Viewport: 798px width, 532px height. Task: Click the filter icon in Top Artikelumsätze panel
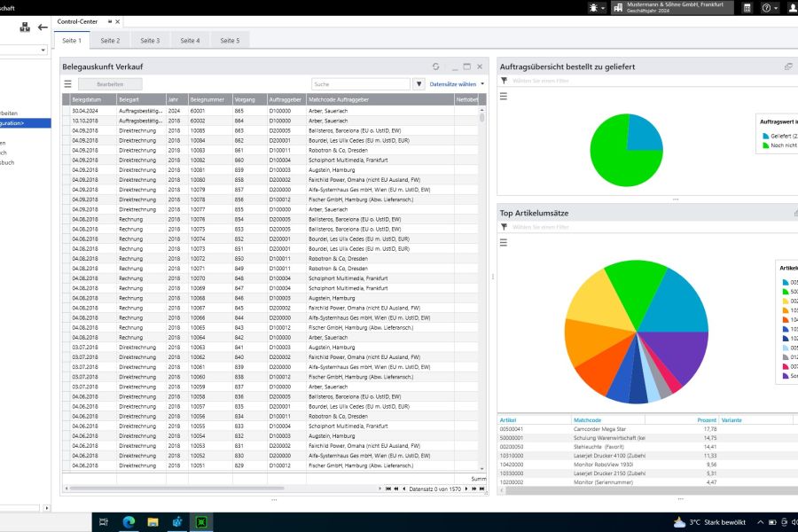click(504, 227)
